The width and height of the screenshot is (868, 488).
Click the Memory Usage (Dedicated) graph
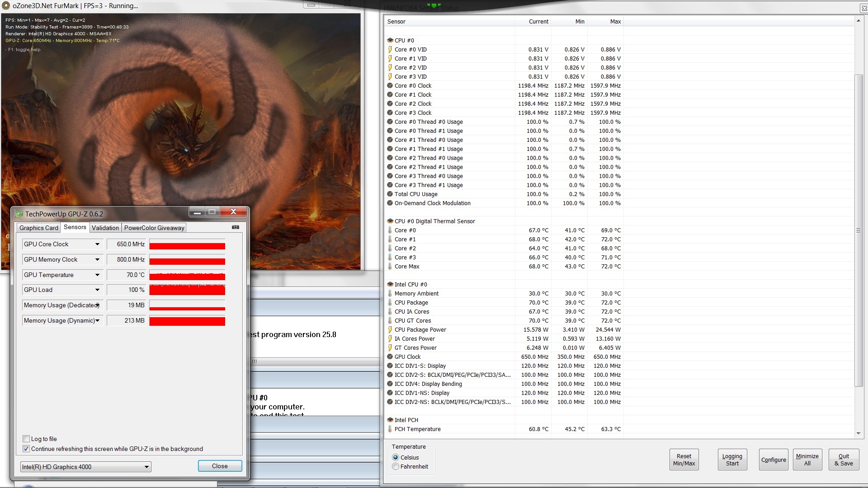click(x=187, y=305)
